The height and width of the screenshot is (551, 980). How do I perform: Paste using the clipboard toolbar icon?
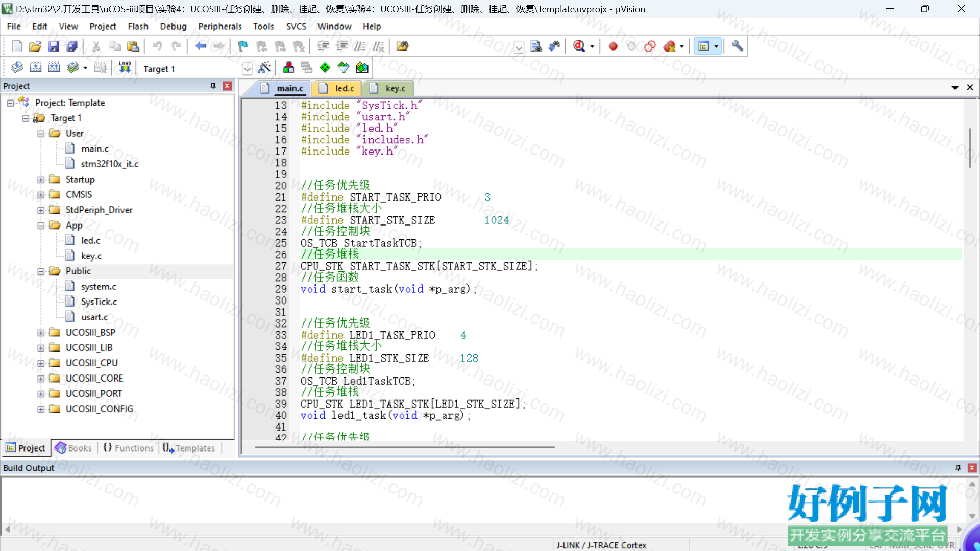click(x=133, y=46)
